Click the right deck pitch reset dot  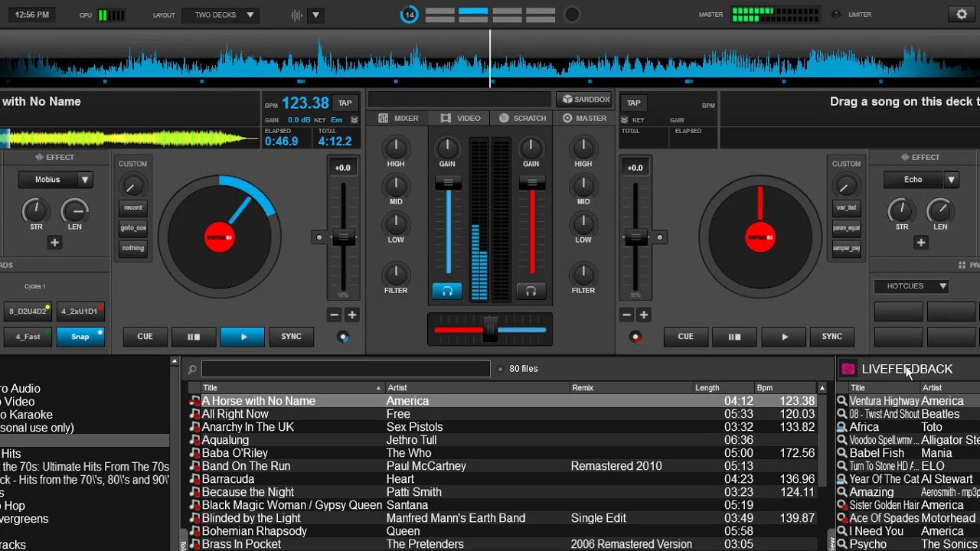point(660,237)
